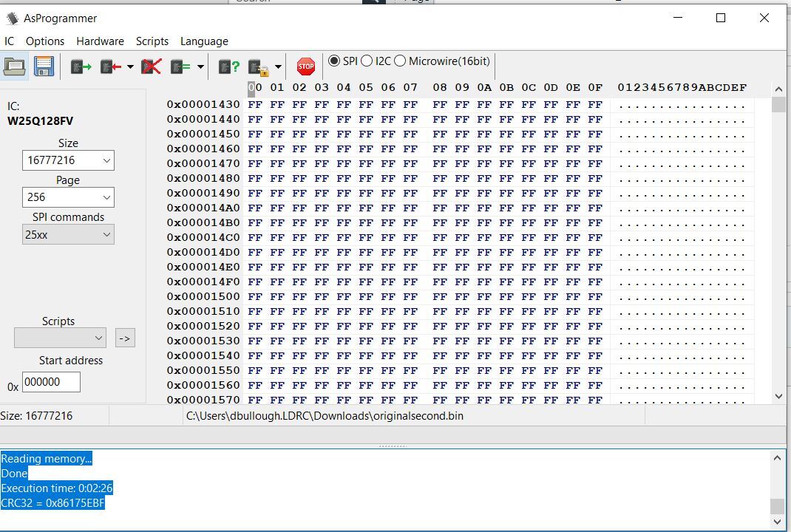Click the highlighted 00 column header
Screen dimensions: 791x532
pos(255,88)
